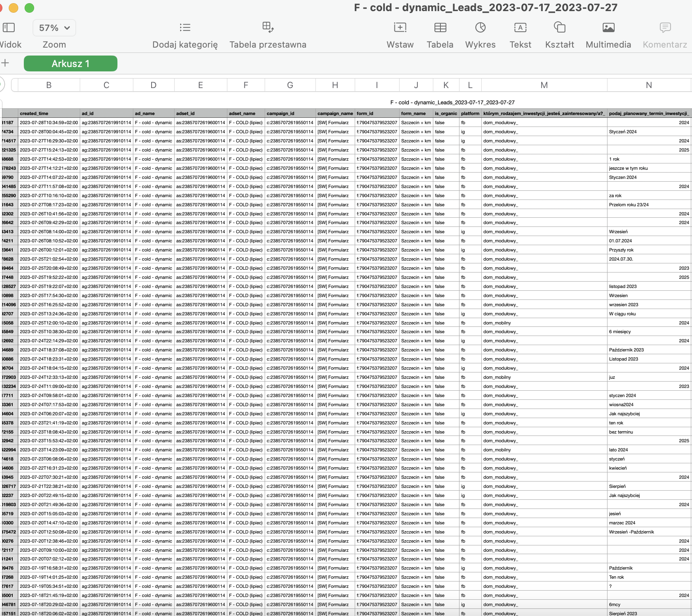Open the Wykres chart icon

tap(480, 27)
